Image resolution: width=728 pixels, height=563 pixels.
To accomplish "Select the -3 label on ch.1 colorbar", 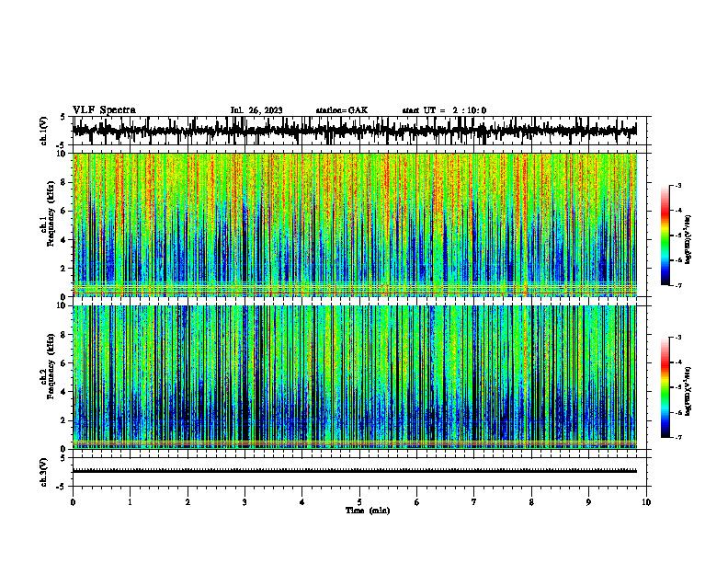I will (678, 185).
